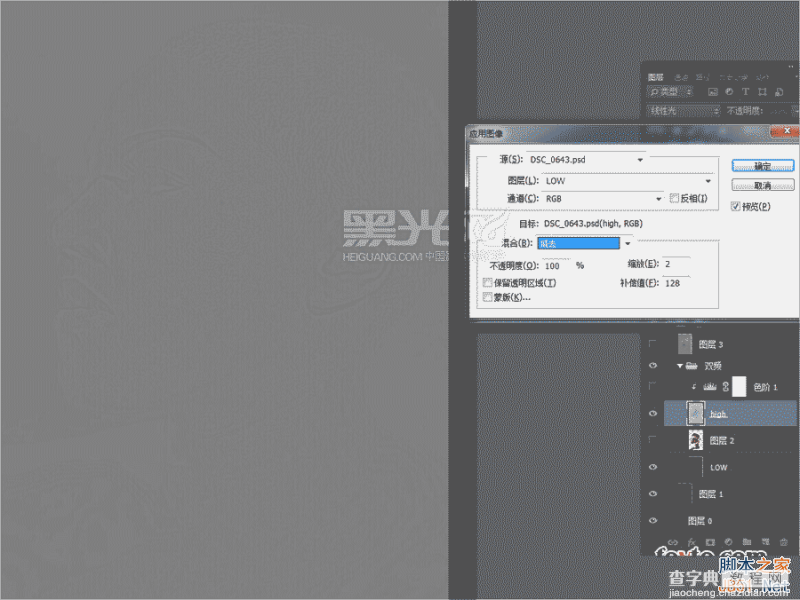800x600 pixels.
Task: Select the layer named 图层 1
Action: [711, 494]
